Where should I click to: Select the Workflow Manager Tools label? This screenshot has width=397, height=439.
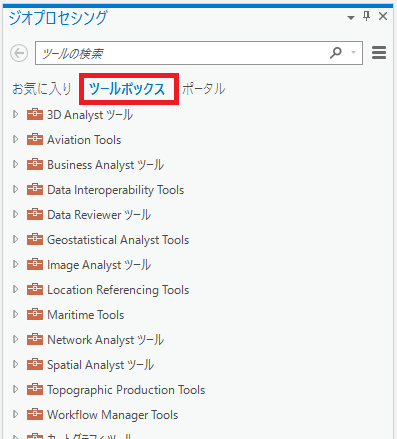click(113, 415)
